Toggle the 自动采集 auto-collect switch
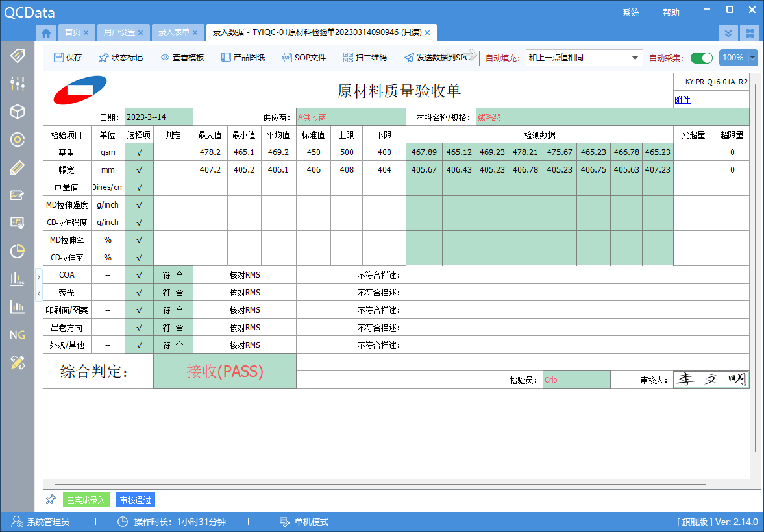The image size is (764, 532). [701, 58]
